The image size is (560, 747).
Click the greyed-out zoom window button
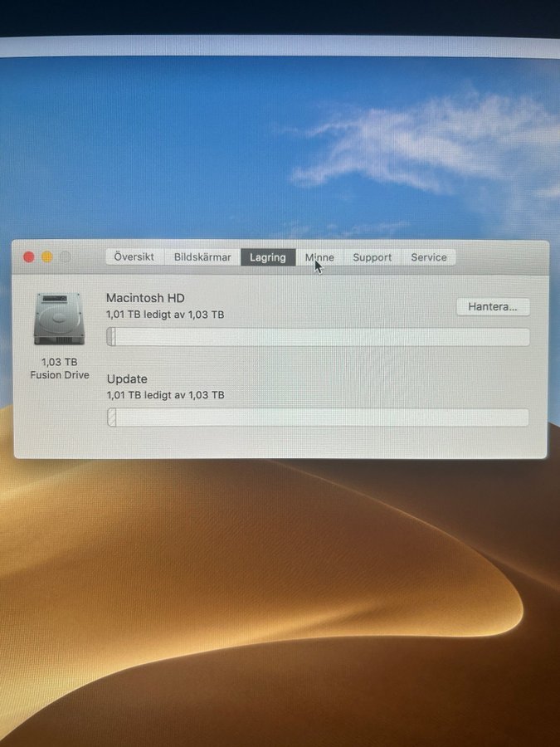(66, 257)
